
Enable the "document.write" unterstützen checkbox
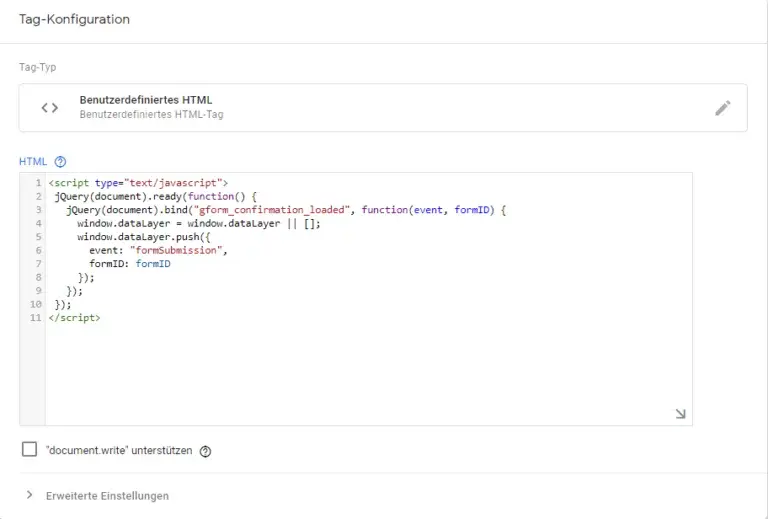tap(29, 450)
